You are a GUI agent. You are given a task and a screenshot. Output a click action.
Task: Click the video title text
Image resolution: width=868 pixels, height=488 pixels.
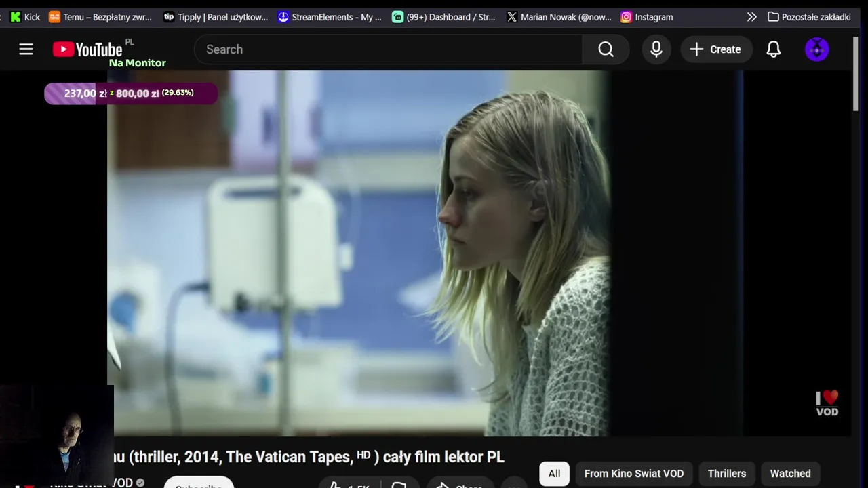(310, 457)
